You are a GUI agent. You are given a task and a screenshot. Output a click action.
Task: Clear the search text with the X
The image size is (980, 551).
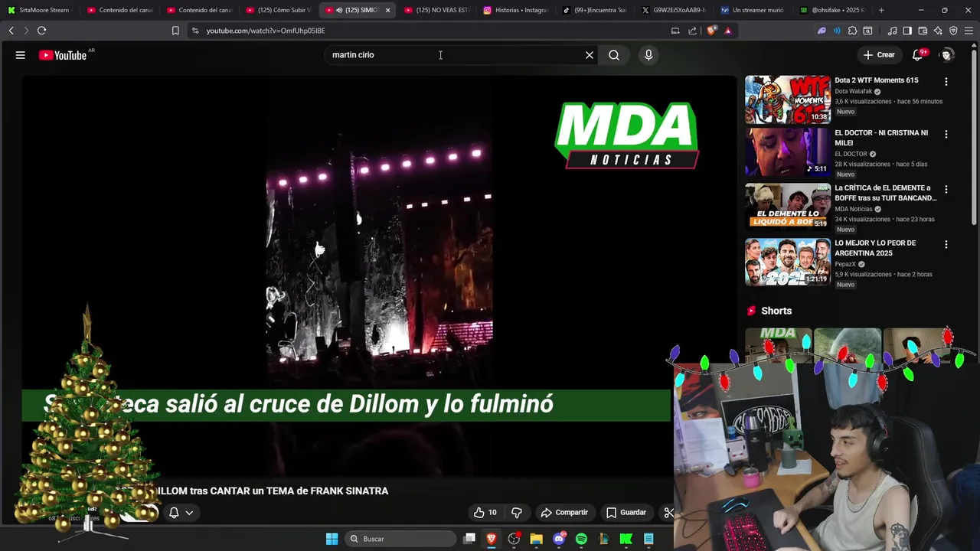click(590, 55)
